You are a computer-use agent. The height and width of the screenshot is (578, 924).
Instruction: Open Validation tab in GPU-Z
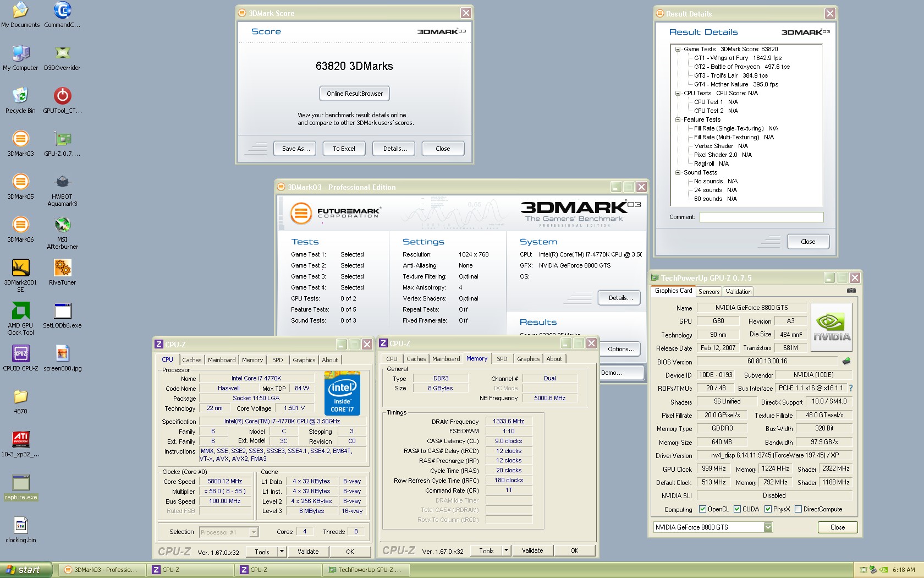pyautogui.click(x=738, y=292)
